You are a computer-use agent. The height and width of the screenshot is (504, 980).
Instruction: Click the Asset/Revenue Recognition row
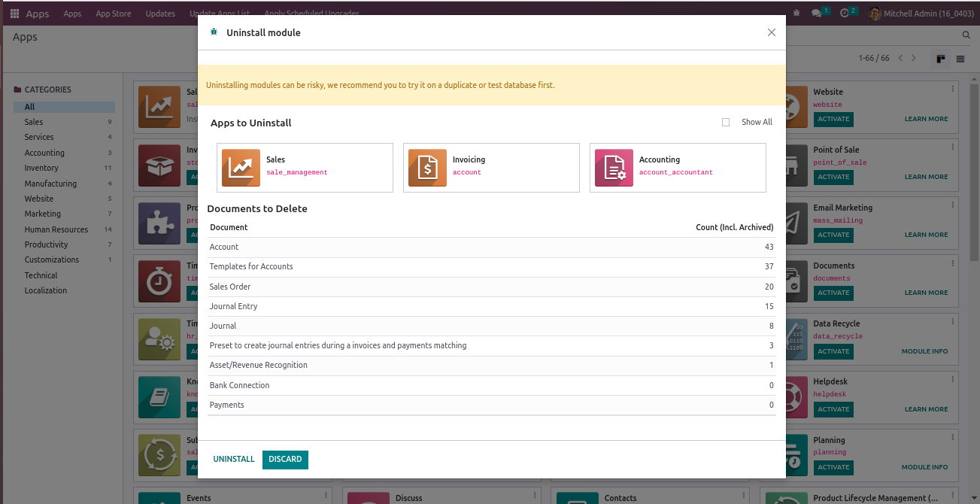point(492,365)
